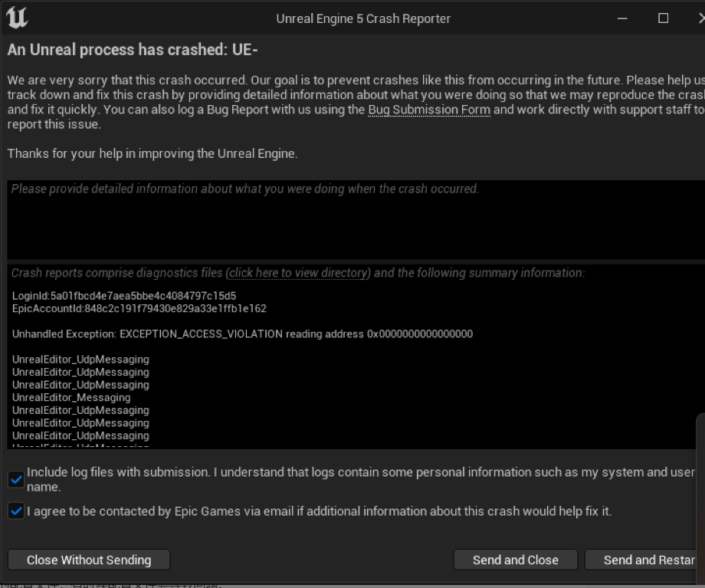Click the last fully visible UdpMessaging stack line

point(80,435)
